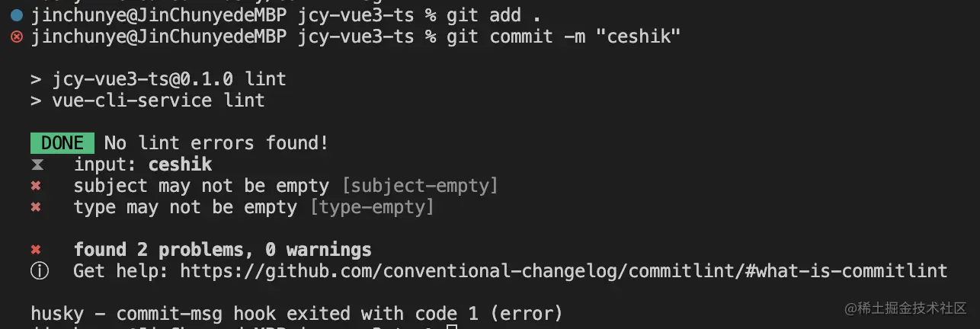Click the red X before type may not be empty
This screenshot has height=329, width=980.
36,207
